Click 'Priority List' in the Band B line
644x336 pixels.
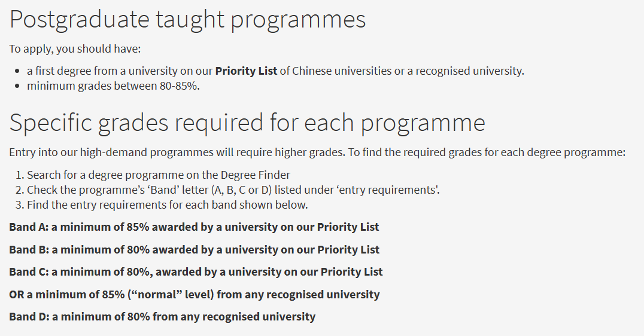tap(348, 249)
